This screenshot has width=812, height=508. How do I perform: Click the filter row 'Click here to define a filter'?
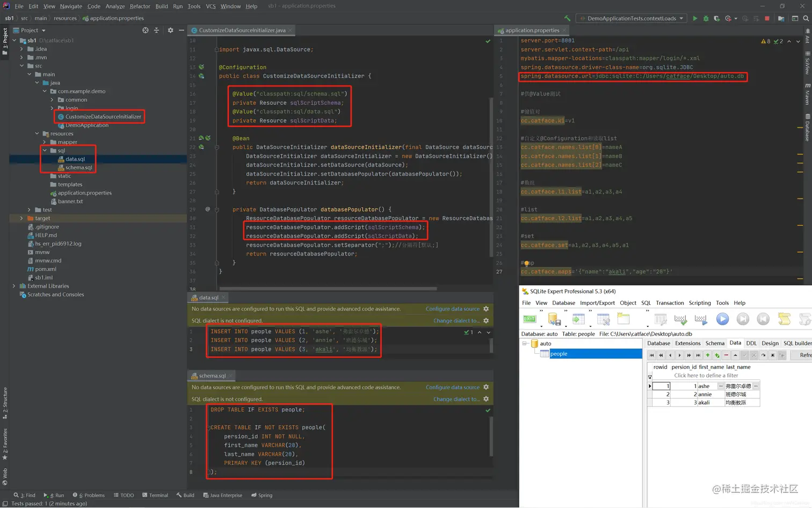[x=706, y=376]
